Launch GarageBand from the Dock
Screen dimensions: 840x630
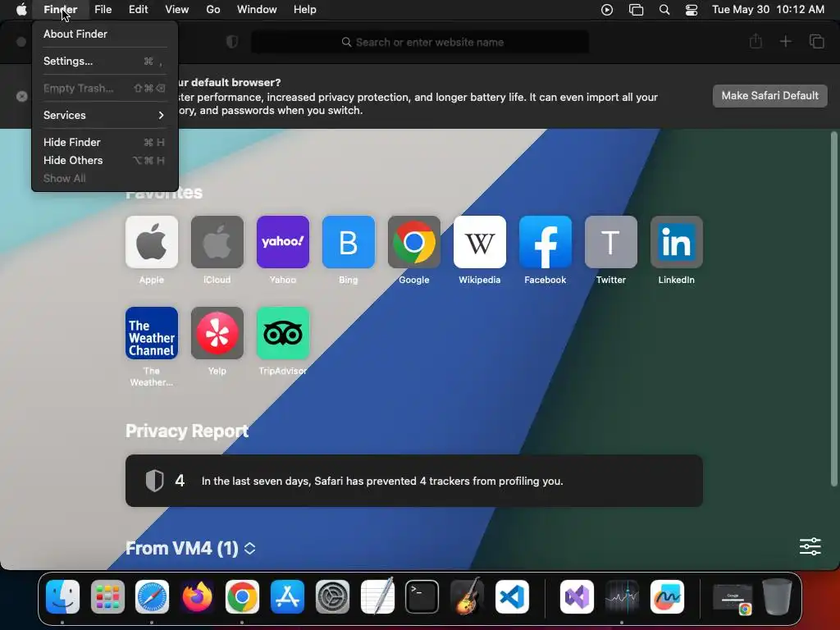pos(467,596)
